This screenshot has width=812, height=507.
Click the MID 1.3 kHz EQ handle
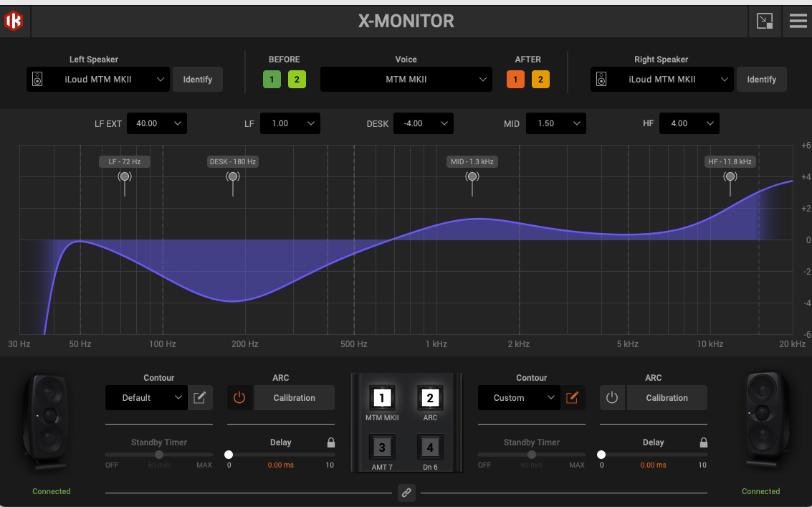tap(472, 177)
